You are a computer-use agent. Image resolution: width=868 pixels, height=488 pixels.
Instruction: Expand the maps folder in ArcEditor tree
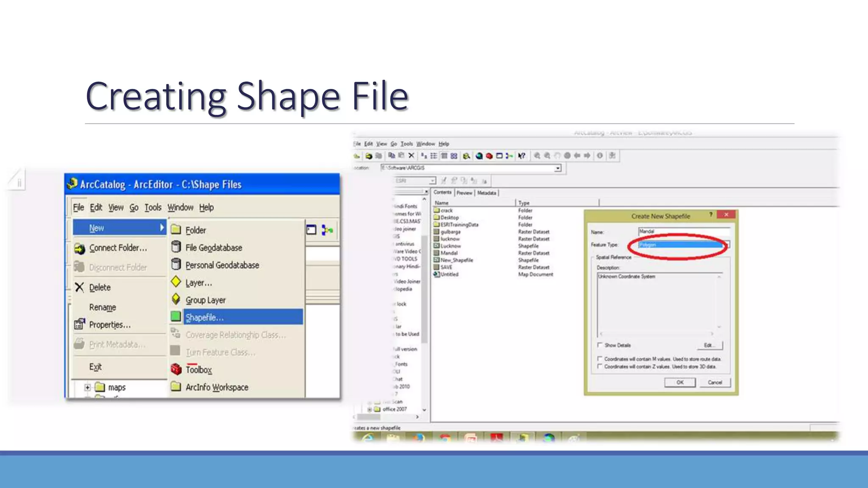(87, 387)
